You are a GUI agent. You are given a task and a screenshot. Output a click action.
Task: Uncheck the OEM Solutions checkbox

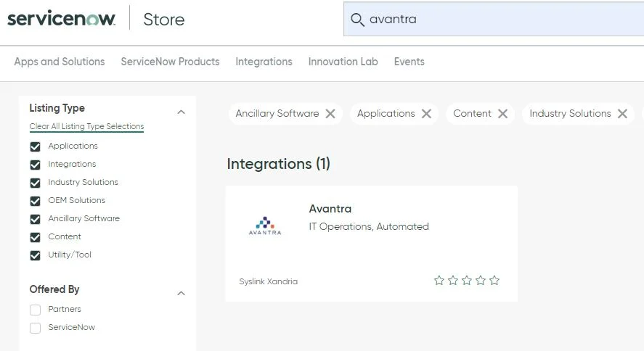35,201
